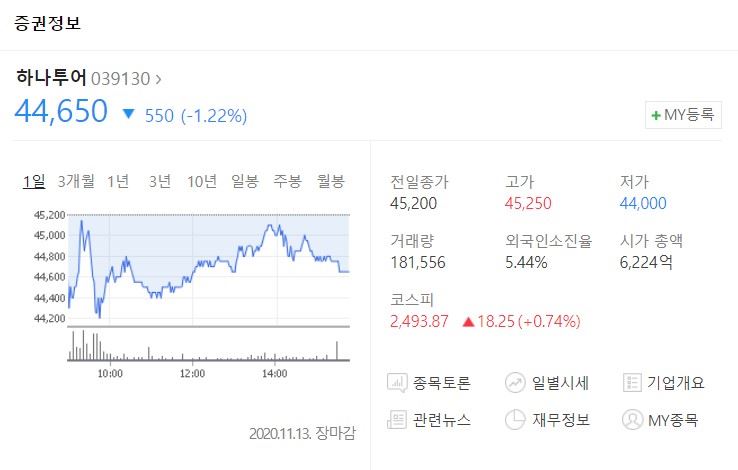Switch chart to 1년 period
Viewport: 738px width, 470px height.
pyautogui.click(x=118, y=181)
